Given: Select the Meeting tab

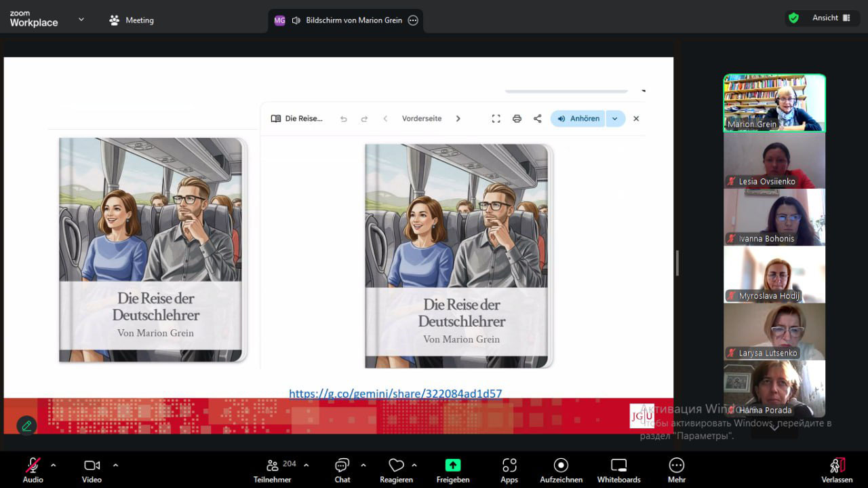Looking at the screenshot, I should pyautogui.click(x=132, y=20).
